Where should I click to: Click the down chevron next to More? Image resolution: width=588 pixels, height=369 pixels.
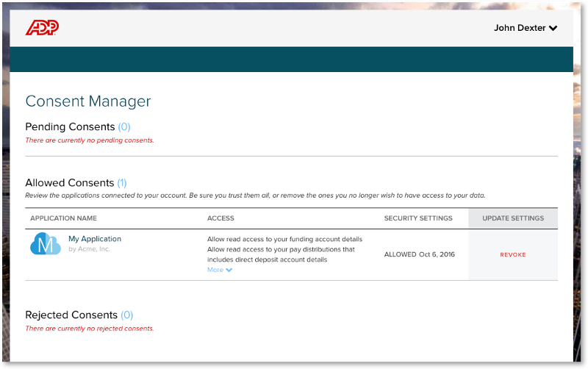229,270
